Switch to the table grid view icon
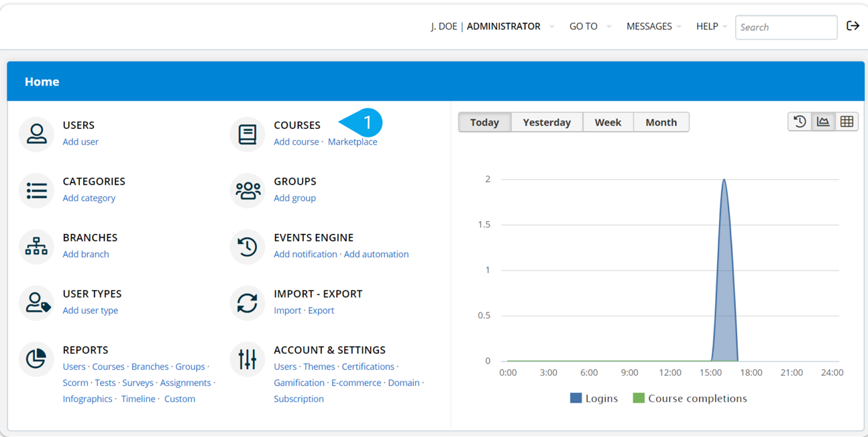The width and height of the screenshot is (868, 437). point(847,121)
